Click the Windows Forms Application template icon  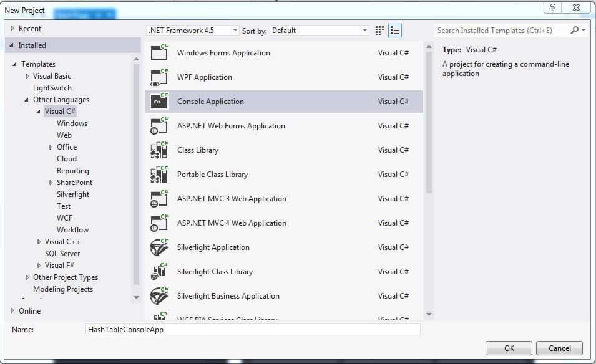tap(159, 52)
